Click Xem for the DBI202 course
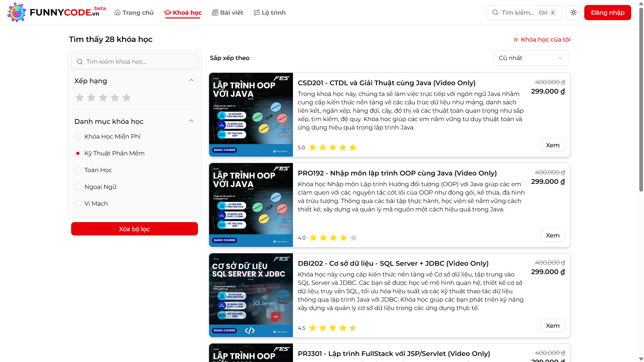 pos(553,326)
